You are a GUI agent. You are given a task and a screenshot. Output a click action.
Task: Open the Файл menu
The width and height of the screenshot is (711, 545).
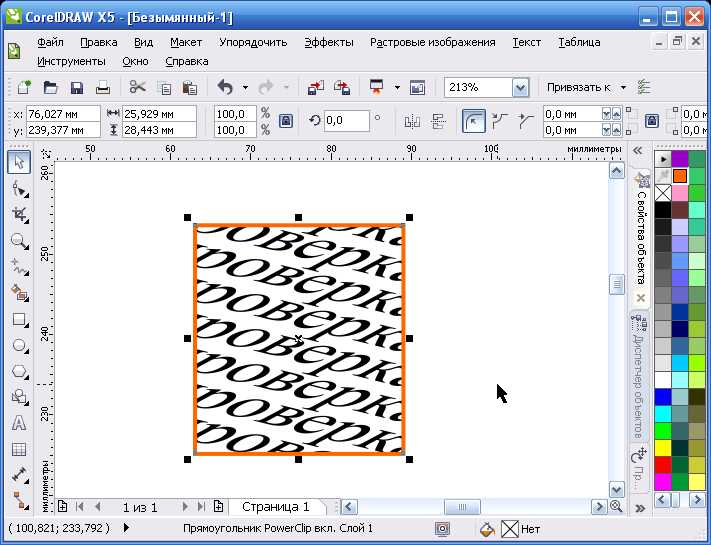pyautogui.click(x=50, y=42)
